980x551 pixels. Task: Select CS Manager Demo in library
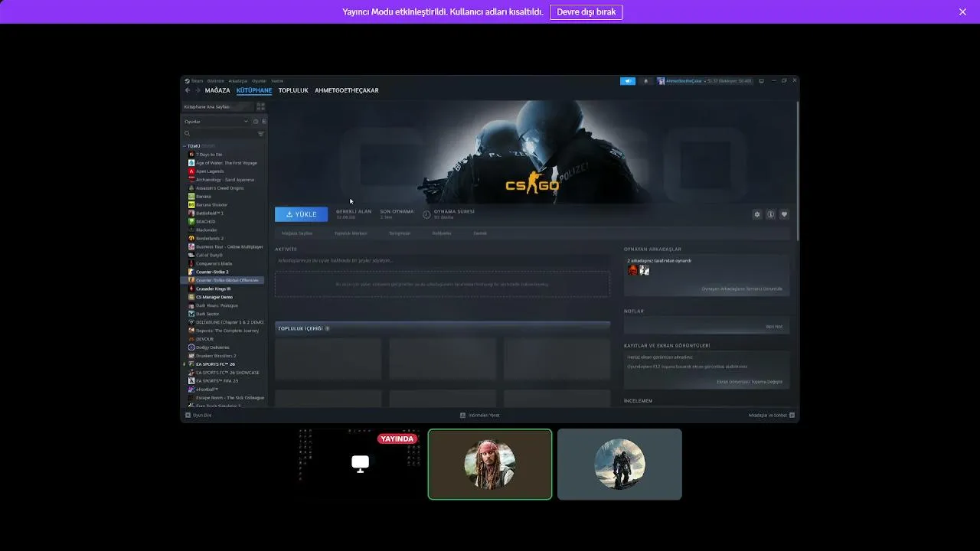click(224, 297)
